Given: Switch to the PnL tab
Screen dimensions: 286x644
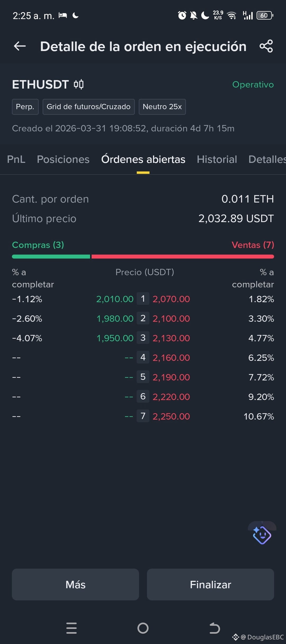Looking at the screenshot, I should pos(16,159).
